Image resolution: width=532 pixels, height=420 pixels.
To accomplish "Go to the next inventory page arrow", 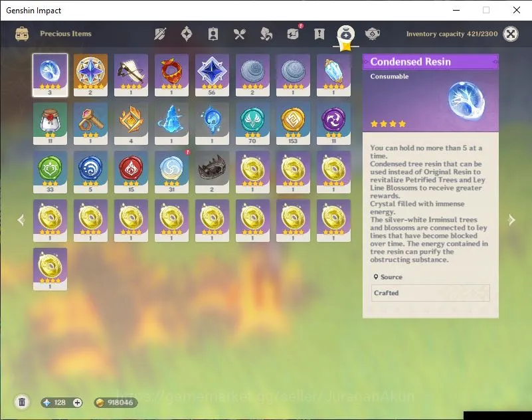I will click(511, 220).
